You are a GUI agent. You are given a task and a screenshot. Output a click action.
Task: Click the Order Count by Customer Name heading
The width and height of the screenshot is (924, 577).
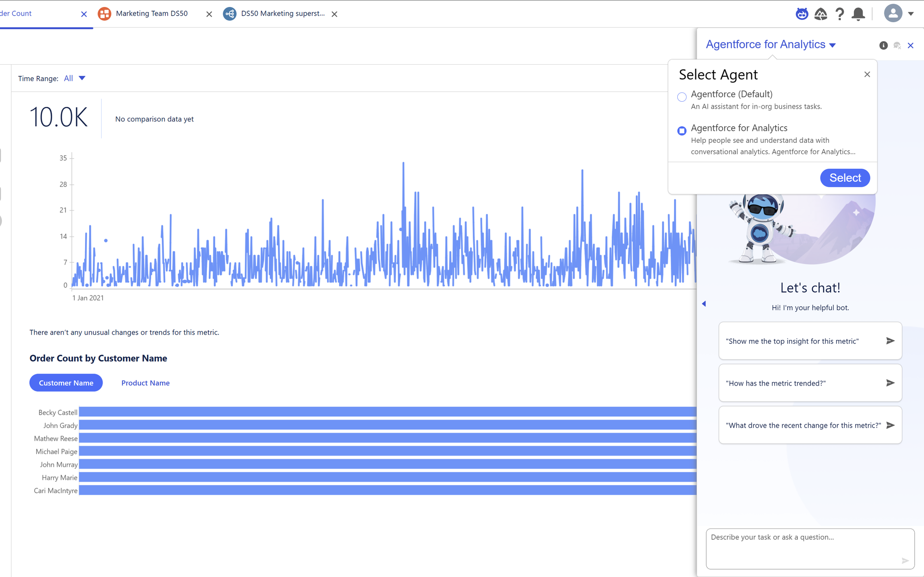click(98, 358)
